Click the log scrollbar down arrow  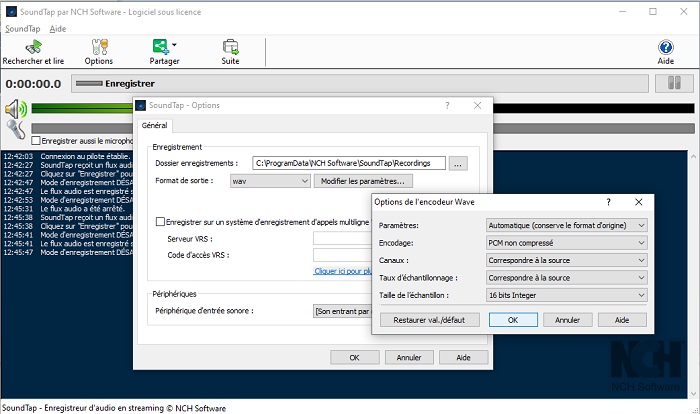[x=693, y=393]
